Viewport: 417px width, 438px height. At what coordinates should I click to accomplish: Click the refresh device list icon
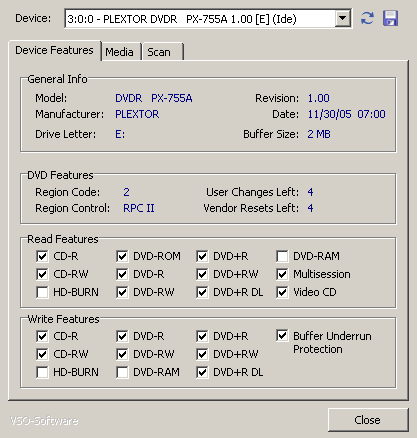pos(367,18)
